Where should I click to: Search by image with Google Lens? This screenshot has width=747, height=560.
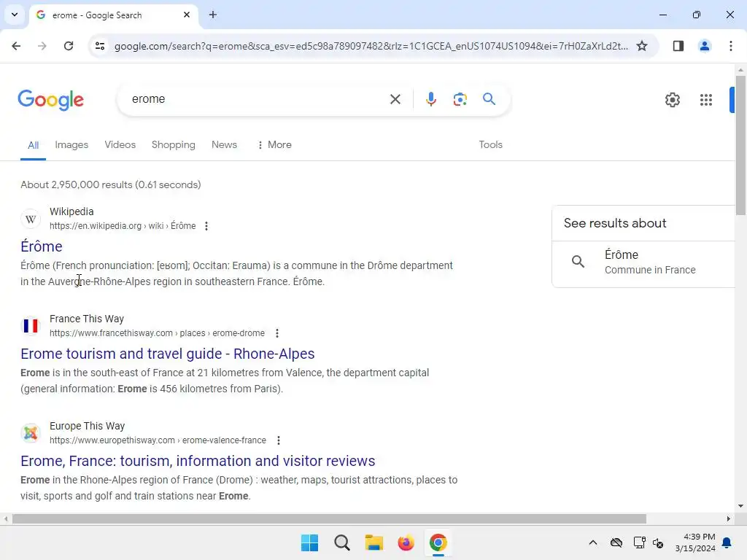460,99
